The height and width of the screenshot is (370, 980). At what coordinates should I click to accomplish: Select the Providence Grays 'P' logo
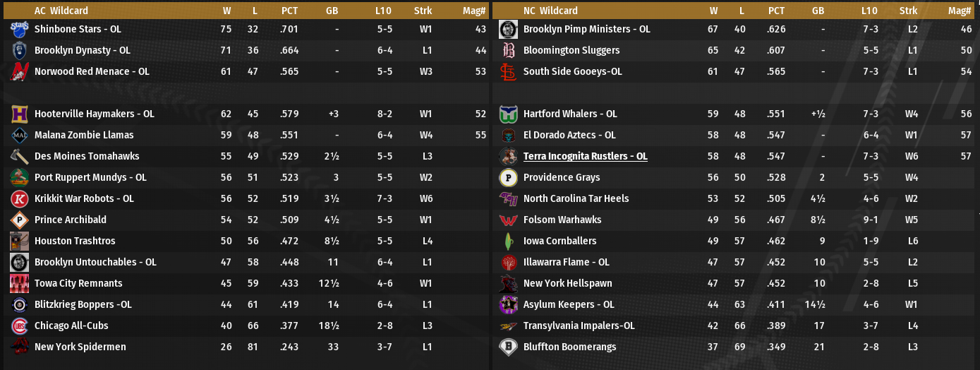[508, 177]
